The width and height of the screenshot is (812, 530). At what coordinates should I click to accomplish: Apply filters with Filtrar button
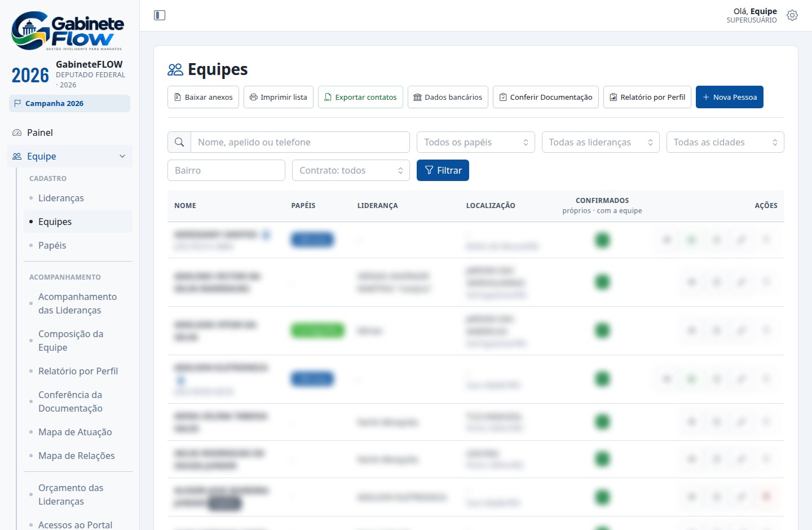(x=443, y=170)
